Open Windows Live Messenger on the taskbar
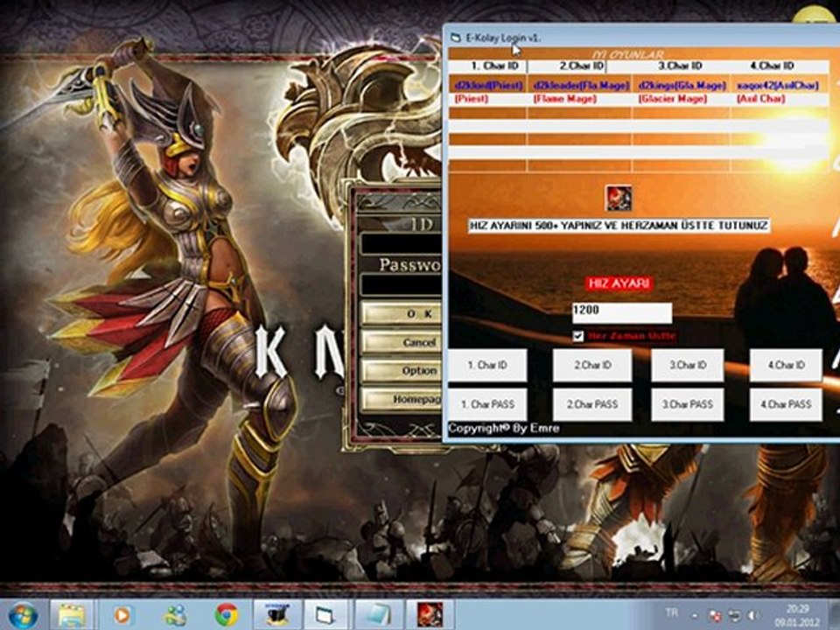This screenshot has height=630, width=840. pyautogui.click(x=175, y=615)
